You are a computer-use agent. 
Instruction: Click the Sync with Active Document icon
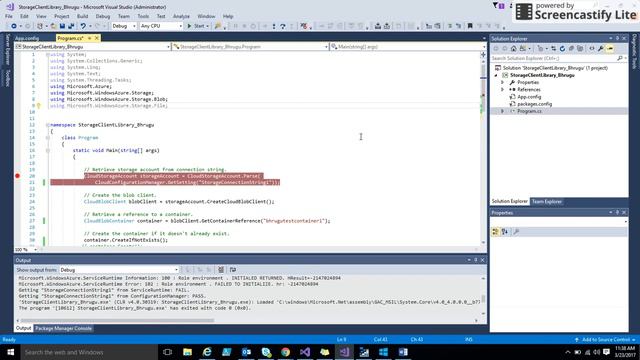point(553,49)
